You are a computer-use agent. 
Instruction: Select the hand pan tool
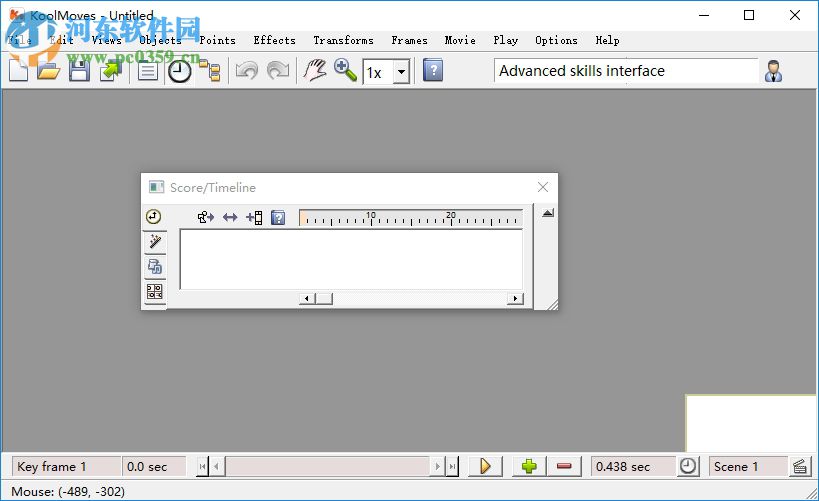click(x=315, y=71)
